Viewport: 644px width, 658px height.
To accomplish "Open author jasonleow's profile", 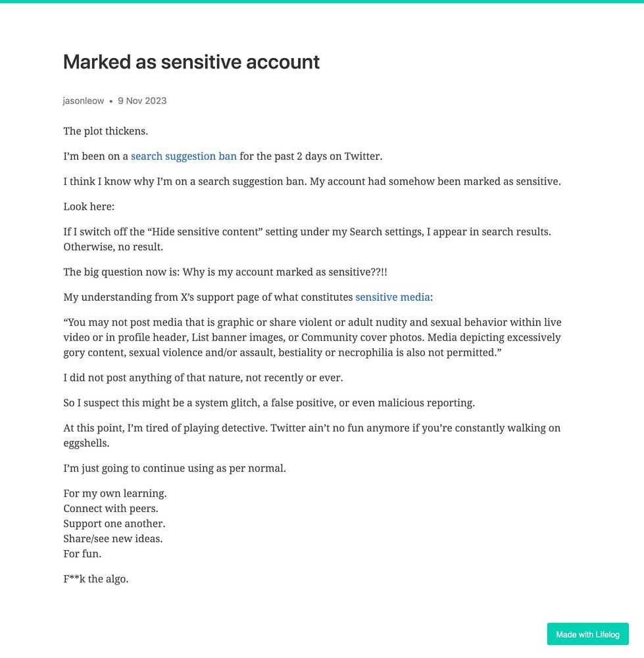I will pyautogui.click(x=83, y=101).
